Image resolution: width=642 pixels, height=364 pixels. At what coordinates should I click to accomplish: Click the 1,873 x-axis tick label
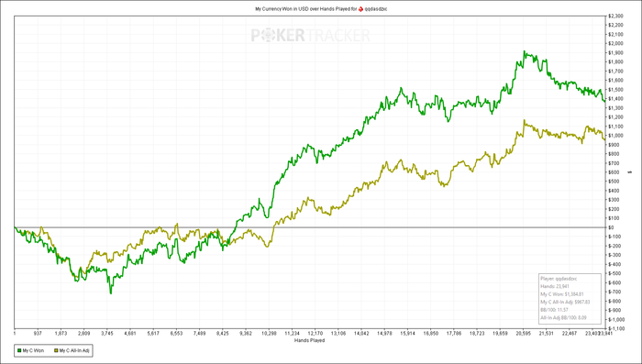pyautogui.click(x=61, y=334)
